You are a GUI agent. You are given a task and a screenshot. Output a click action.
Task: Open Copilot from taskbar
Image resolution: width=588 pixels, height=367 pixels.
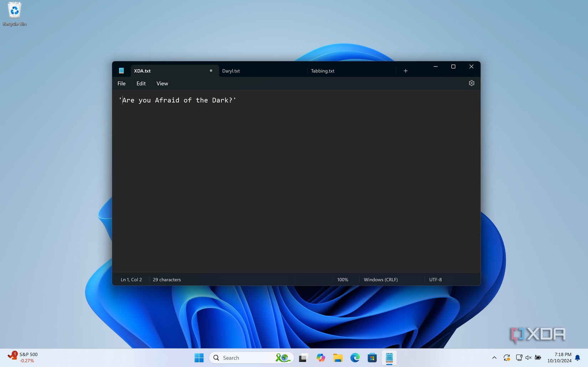tap(321, 358)
